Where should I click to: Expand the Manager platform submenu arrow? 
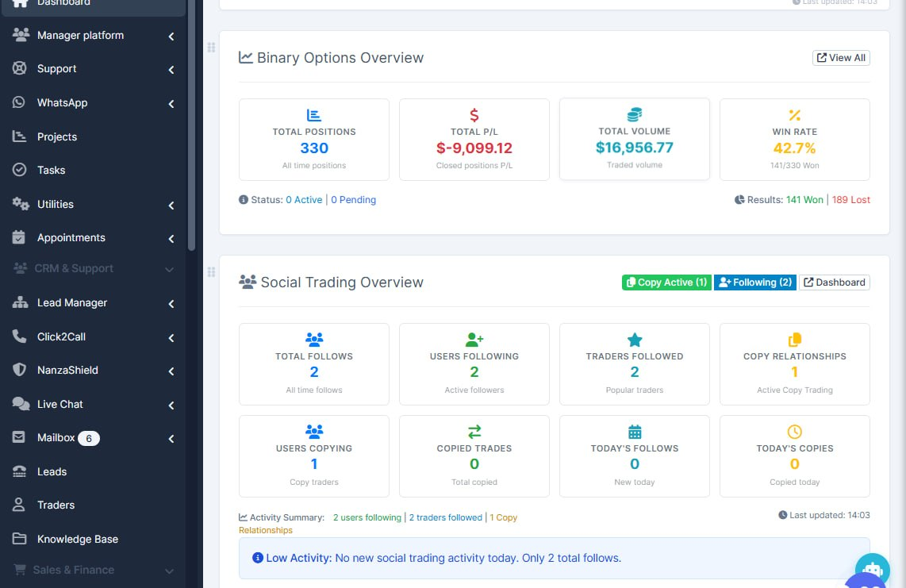point(171,37)
